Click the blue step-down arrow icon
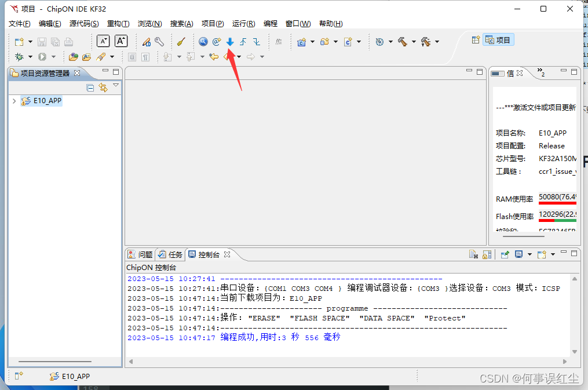Viewport: 588px width, 390px height. 257,42
